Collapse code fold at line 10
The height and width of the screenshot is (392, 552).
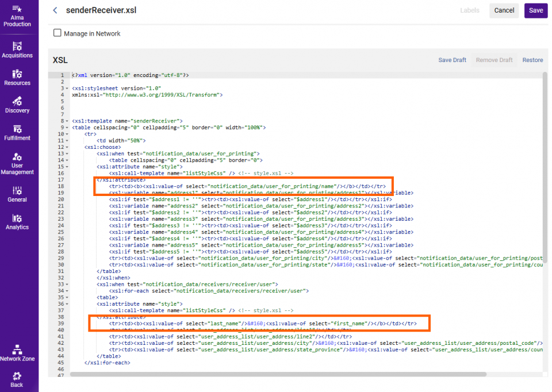67,134
